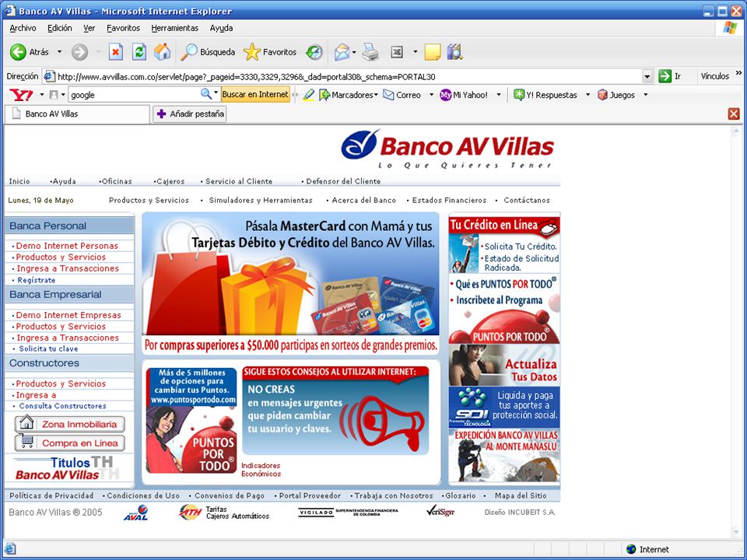Image resolution: width=747 pixels, height=560 pixels.
Task: Expand the Y! Respuestas dropdown arrow
Action: (x=587, y=95)
